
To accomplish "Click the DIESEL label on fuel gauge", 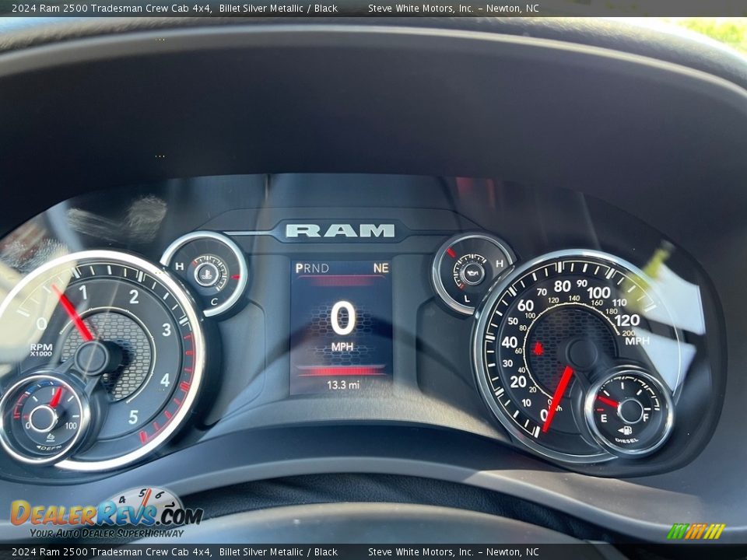I will click(x=626, y=440).
